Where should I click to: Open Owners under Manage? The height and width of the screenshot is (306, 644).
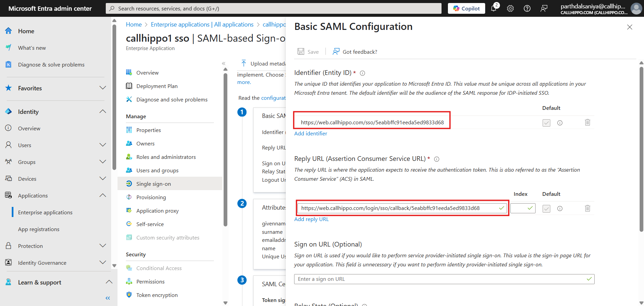pos(145,143)
